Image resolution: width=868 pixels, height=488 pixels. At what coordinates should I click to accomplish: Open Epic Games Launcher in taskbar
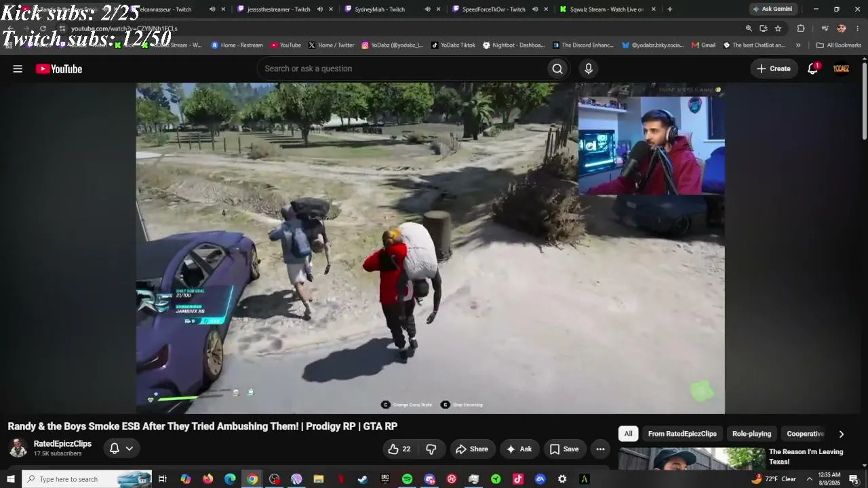385,479
